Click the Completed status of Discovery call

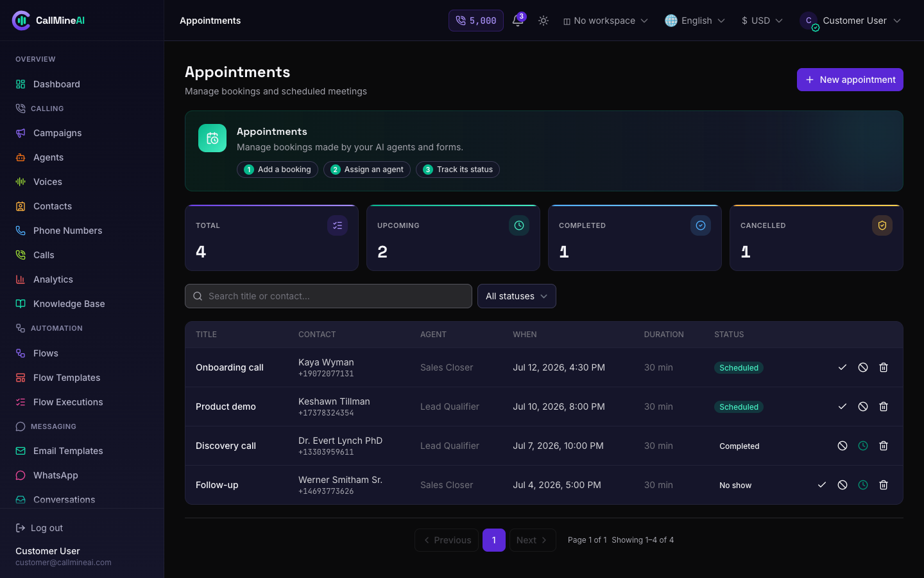[739, 446]
